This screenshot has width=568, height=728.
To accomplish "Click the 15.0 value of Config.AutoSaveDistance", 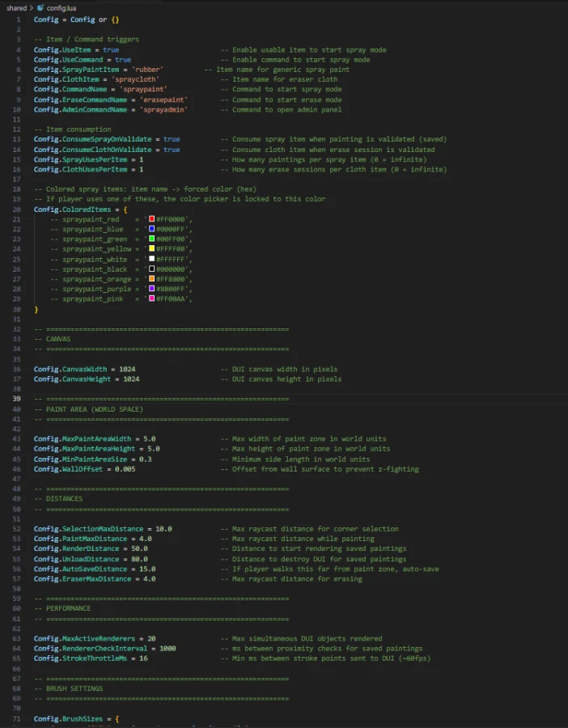I will (x=147, y=569).
